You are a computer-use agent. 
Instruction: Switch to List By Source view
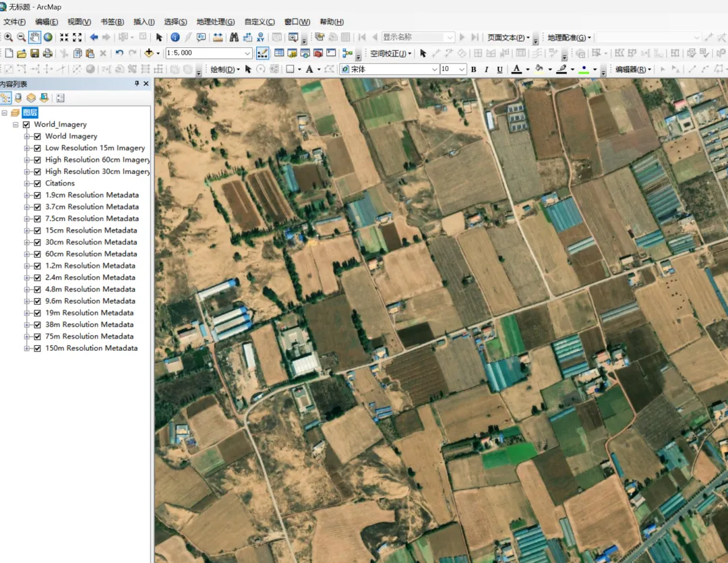[18, 98]
